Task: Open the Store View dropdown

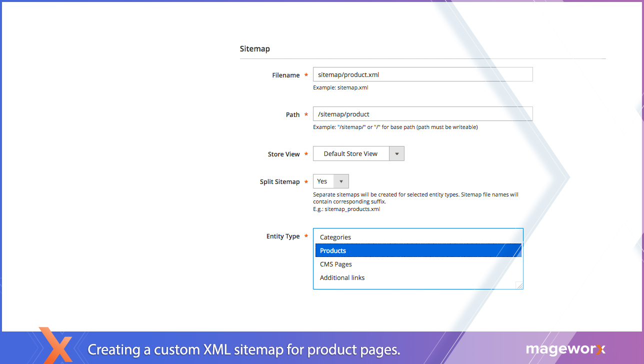Action: (358, 153)
